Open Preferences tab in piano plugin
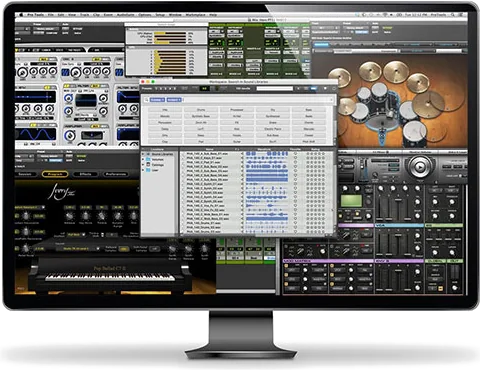This screenshot has height=370, width=480. coord(115,174)
